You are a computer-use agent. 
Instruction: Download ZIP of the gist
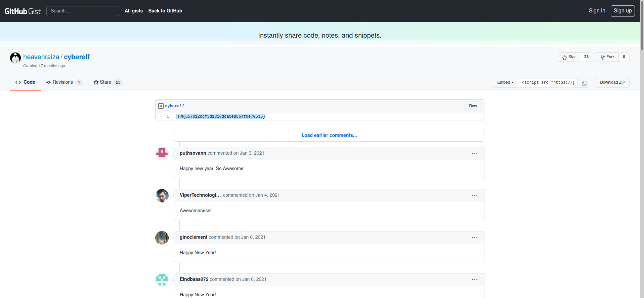tap(612, 83)
